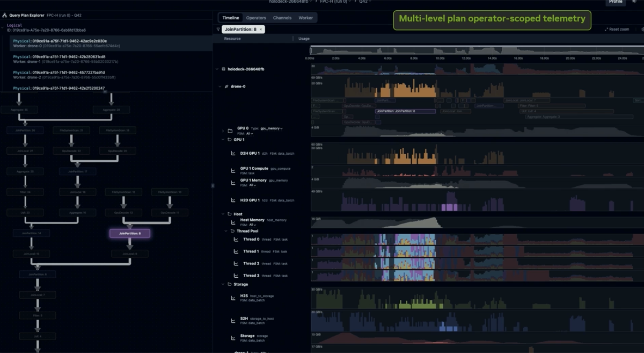The image size is (644, 353).
Task: Remove the JoinPartition: 8 filter chip
Action: [261, 30]
